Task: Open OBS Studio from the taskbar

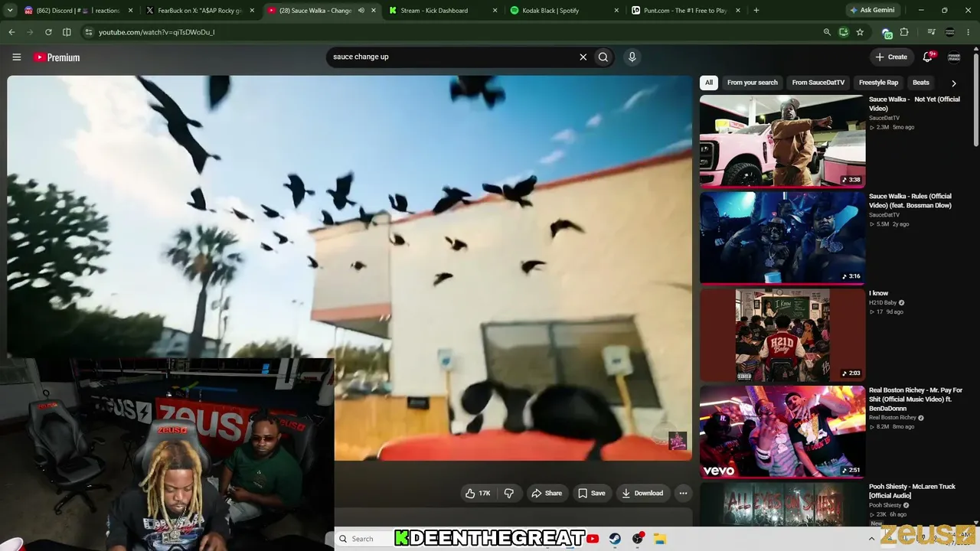Action: (637, 539)
